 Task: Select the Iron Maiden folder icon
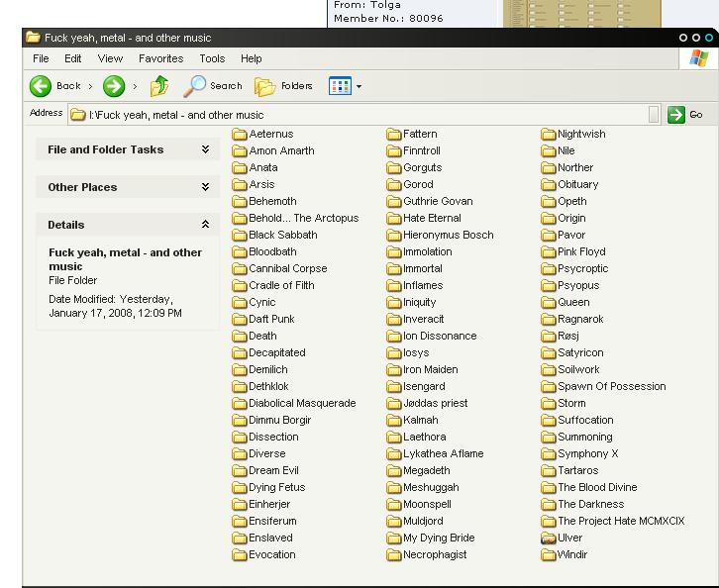[394, 370]
